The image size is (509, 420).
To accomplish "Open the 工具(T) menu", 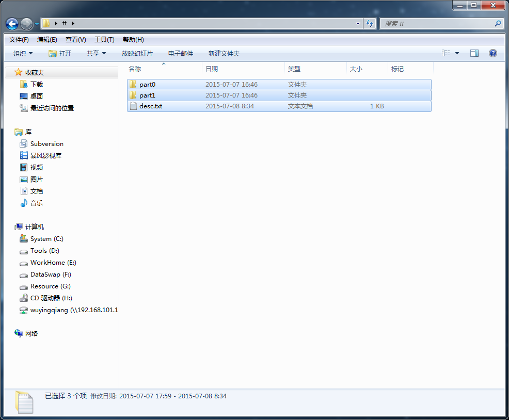I will coord(104,40).
